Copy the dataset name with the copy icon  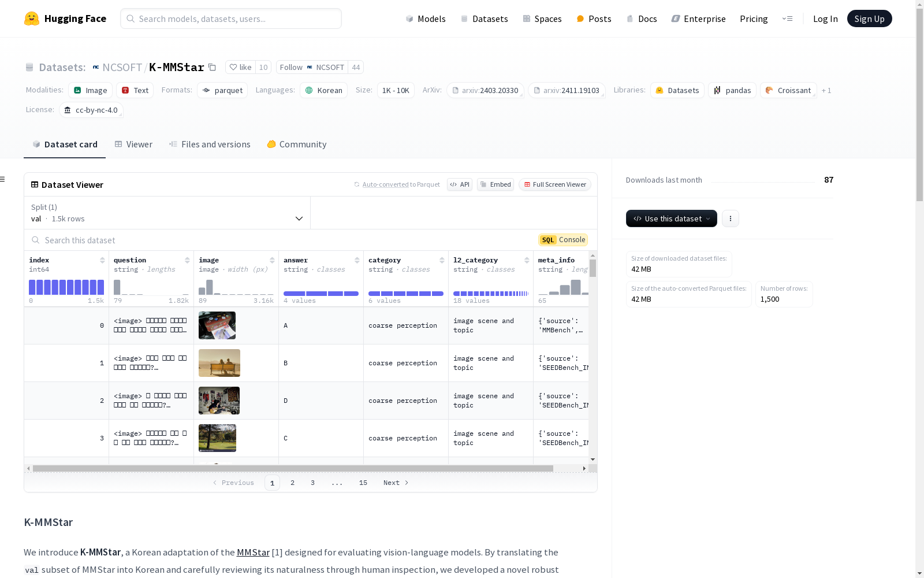(212, 67)
